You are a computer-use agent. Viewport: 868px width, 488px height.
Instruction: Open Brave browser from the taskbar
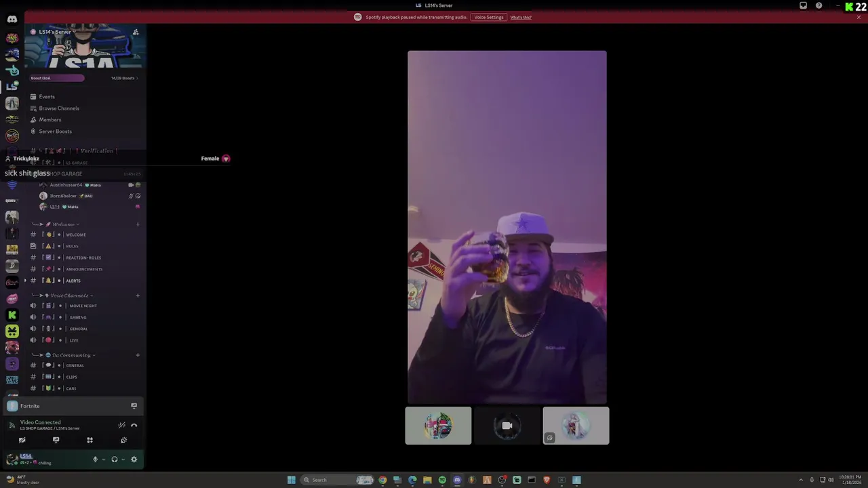click(547, 480)
